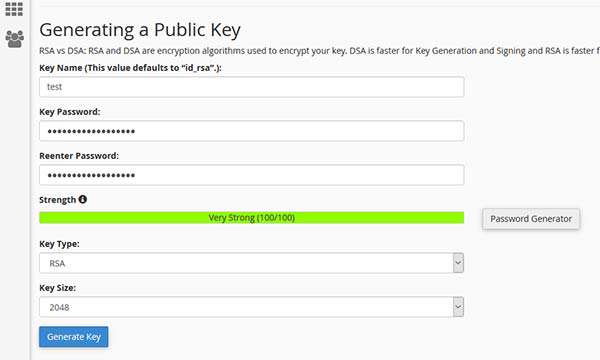Focus the Key Name field containing test
This screenshot has width=600, height=360.
point(251,87)
